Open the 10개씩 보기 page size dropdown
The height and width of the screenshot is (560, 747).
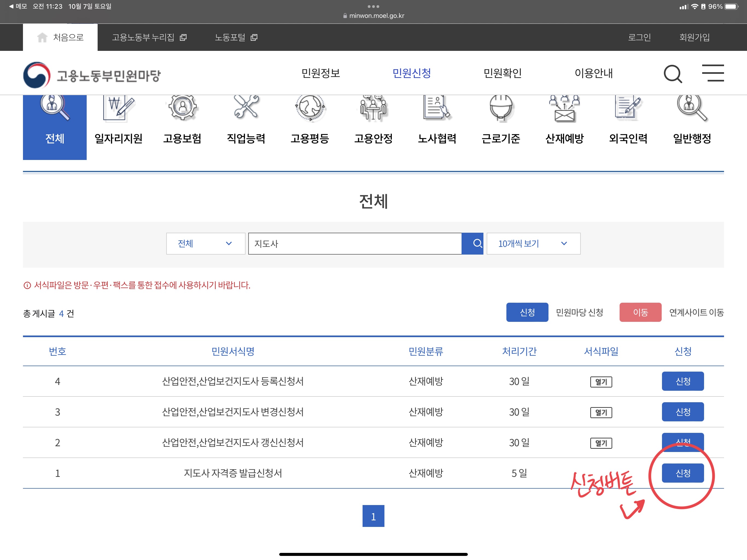click(x=533, y=244)
